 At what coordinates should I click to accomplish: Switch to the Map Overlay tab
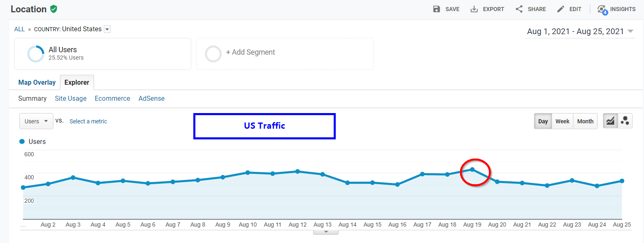pos(37,82)
